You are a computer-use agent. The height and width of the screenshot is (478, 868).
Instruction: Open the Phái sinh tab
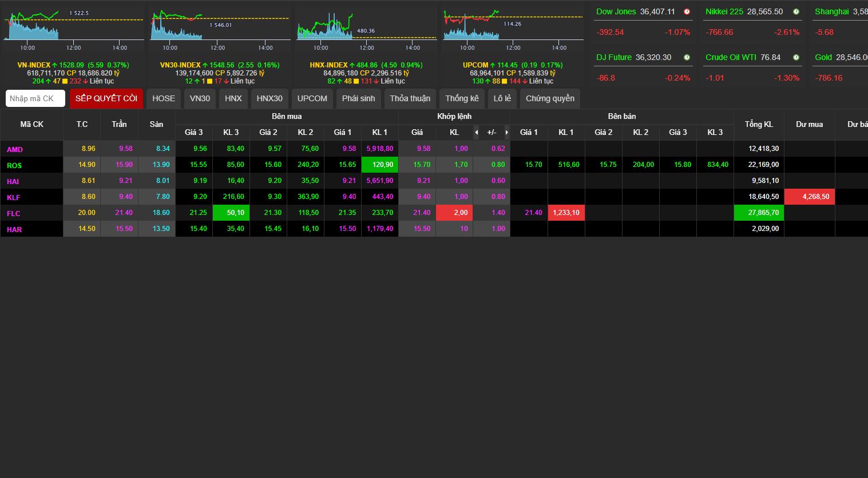358,98
